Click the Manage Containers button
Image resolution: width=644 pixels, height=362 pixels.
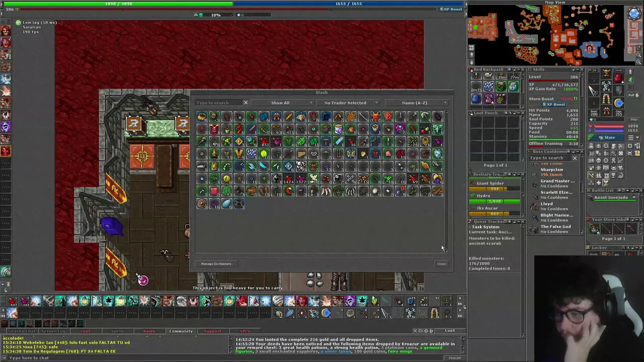[216, 263]
